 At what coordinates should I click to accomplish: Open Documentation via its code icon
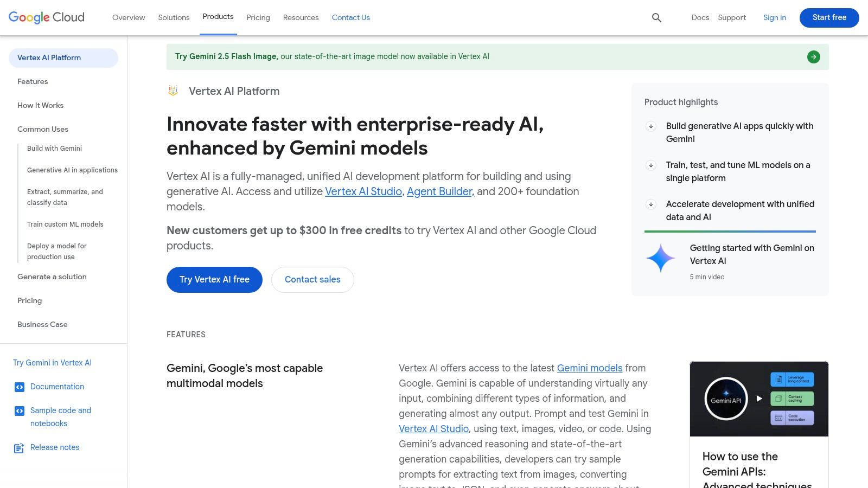(20, 387)
